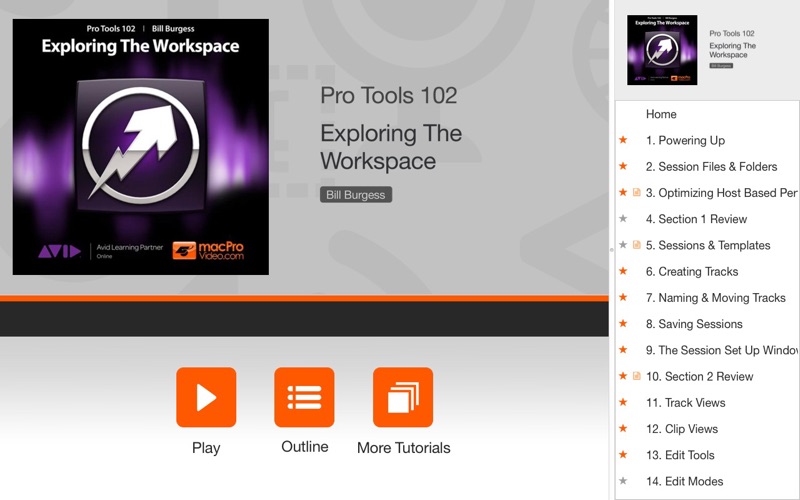Select chapter 11. Track Views
Image resolution: width=800 pixels, height=500 pixels.
(x=685, y=403)
